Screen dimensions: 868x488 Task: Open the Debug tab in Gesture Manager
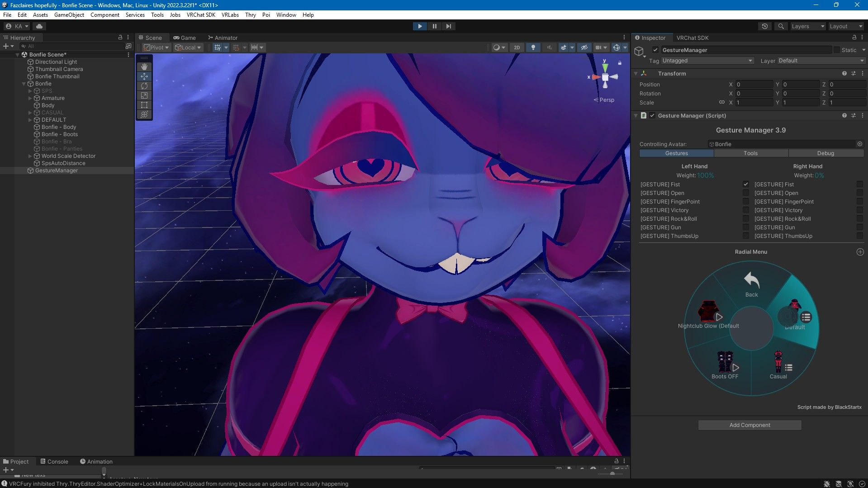click(825, 153)
